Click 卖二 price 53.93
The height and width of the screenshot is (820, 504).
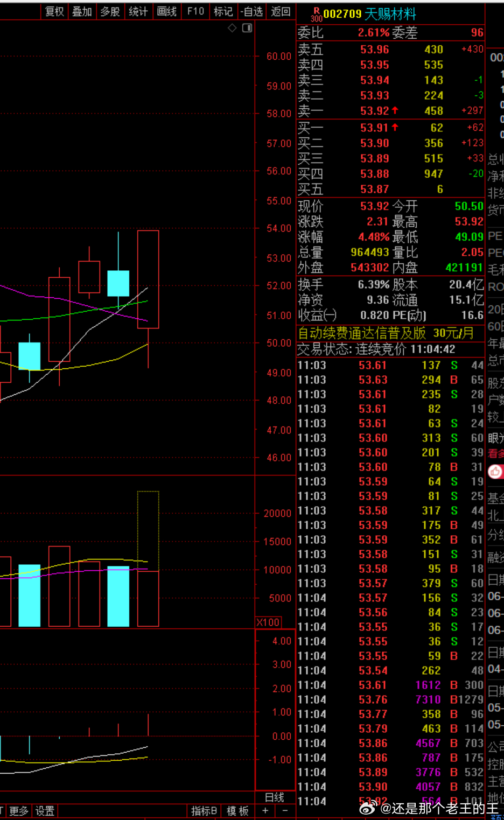point(375,96)
